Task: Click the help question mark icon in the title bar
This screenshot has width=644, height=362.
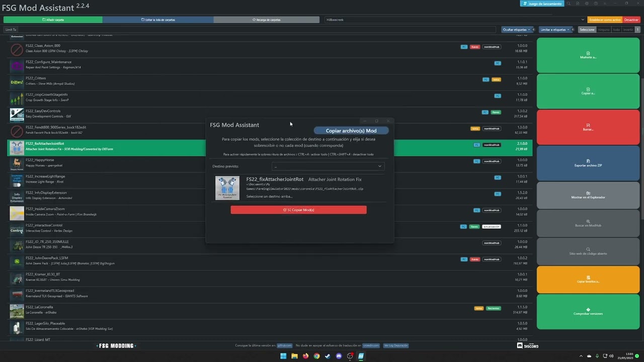Action: [596, 4]
